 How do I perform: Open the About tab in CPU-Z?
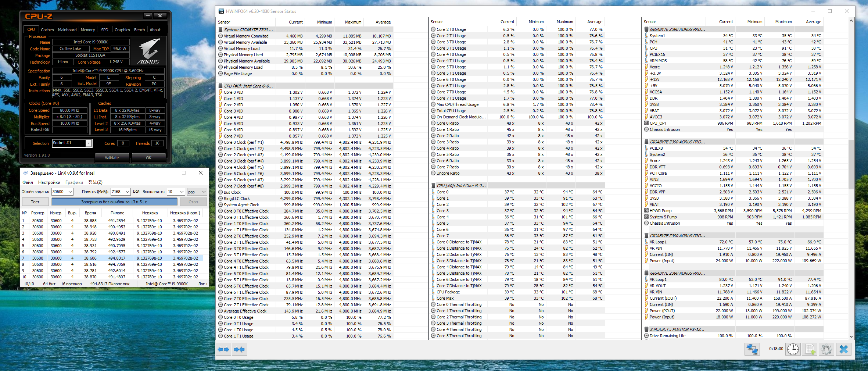pyautogui.click(x=155, y=30)
